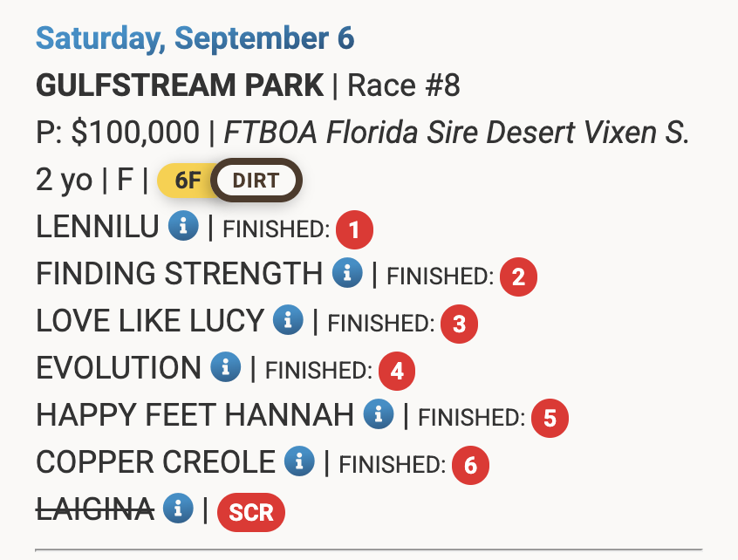Screen dimensions: 738x560
Task: Click info icon beside LOVE LIKE LUCY
Action: tap(288, 321)
